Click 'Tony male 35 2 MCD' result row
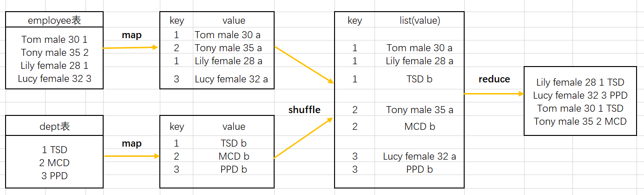644x195 pixels. coord(580,121)
